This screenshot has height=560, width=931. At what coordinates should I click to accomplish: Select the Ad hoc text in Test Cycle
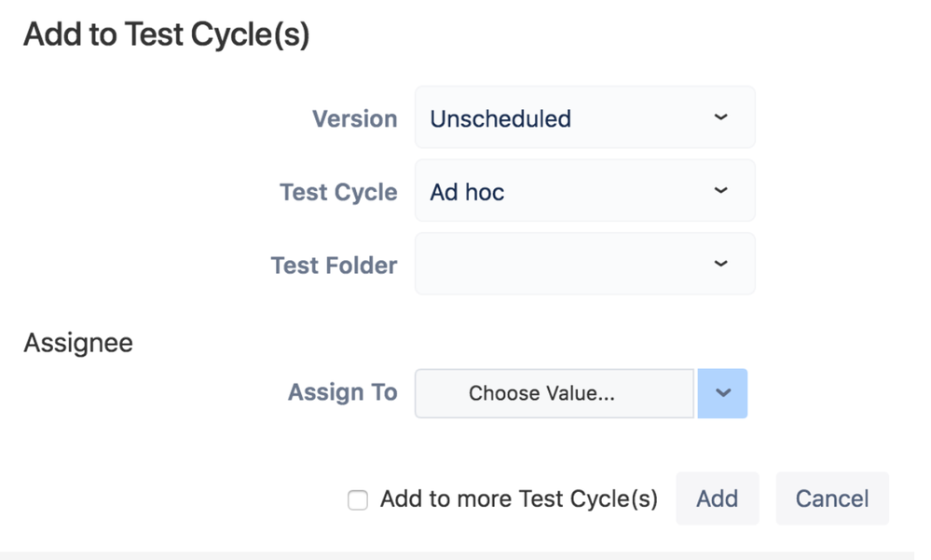467,192
